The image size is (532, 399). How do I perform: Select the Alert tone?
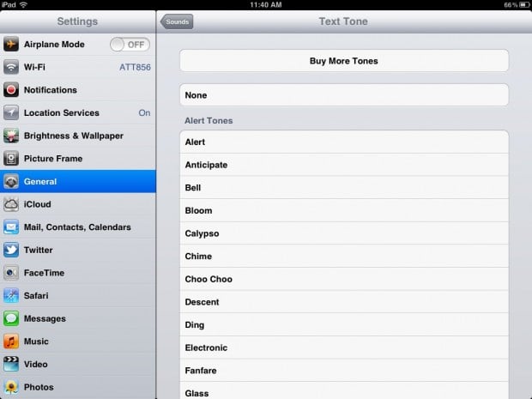[x=344, y=142]
